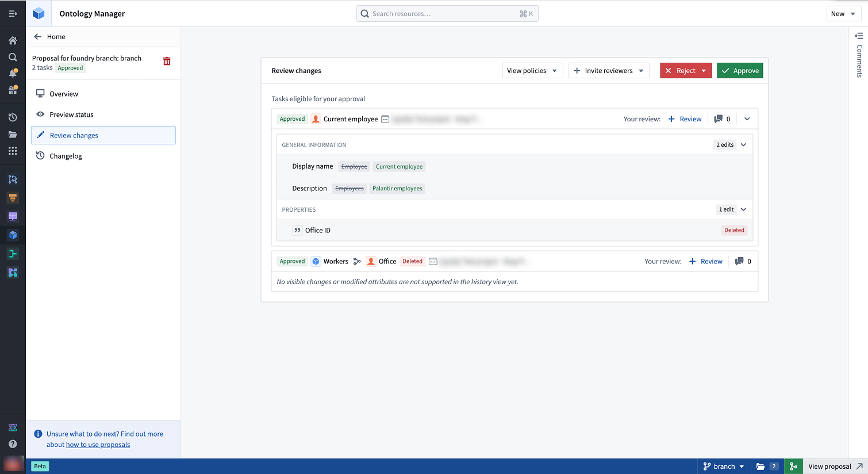Click the Ontology Manager cube logo
Screen dimensions: 868x474
tap(39, 13)
